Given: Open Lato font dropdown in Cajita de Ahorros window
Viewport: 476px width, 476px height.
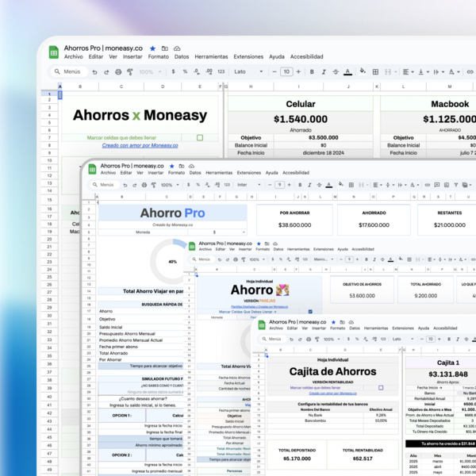Looking at the screenshot, I should pyautogui.click(x=402, y=339).
